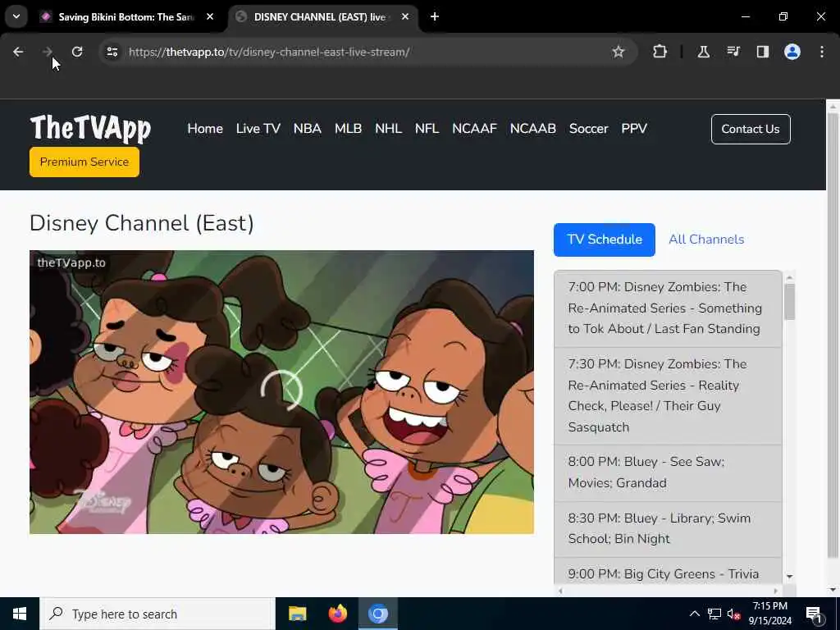Click the Windows taskbar search box
This screenshot has width=840, height=630.
click(157, 614)
